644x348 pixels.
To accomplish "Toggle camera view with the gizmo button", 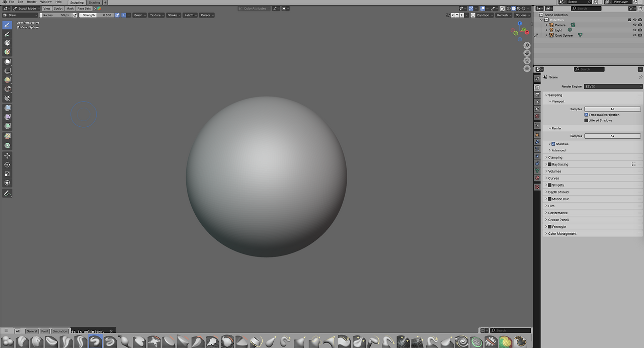I will coord(527,61).
